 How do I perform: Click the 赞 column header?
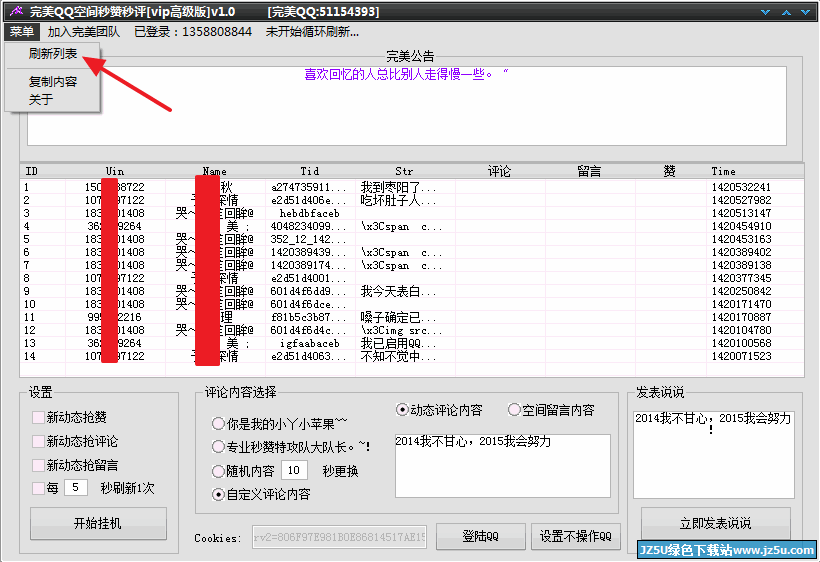click(x=669, y=171)
